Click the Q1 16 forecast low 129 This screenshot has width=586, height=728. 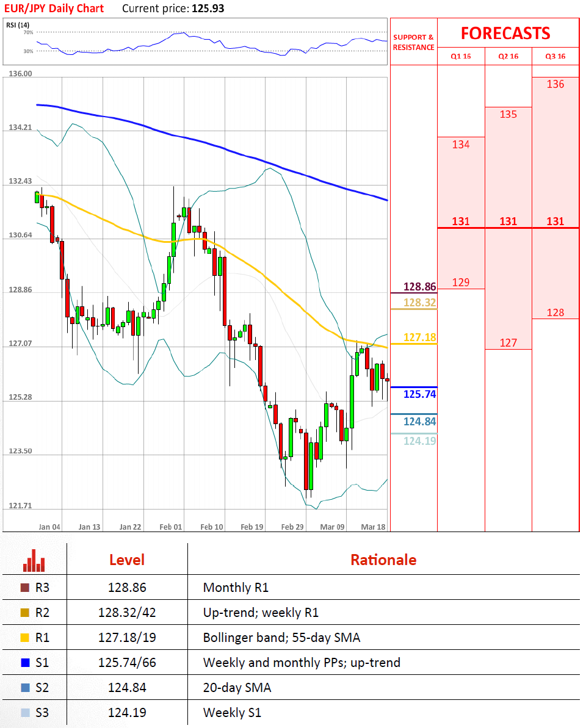461,283
